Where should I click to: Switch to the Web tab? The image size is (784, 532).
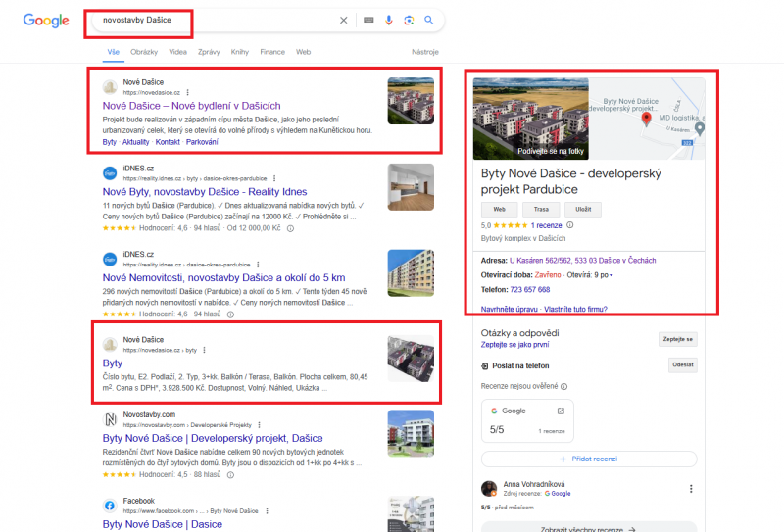point(303,52)
